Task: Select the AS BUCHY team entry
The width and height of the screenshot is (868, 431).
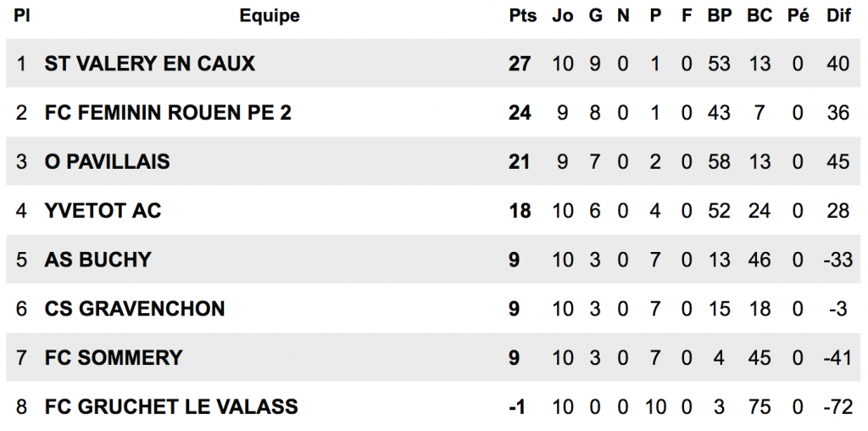Action: pos(97,260)
